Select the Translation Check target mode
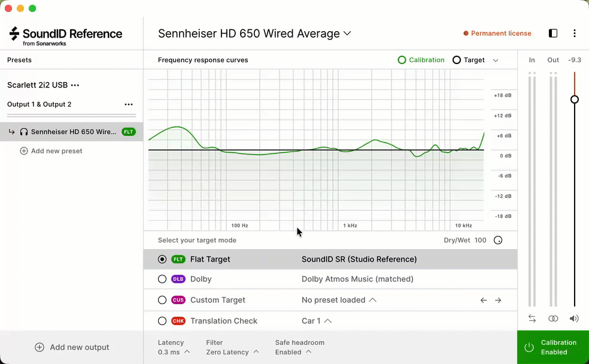The image size is (589, 364). (x=162, y=321)
